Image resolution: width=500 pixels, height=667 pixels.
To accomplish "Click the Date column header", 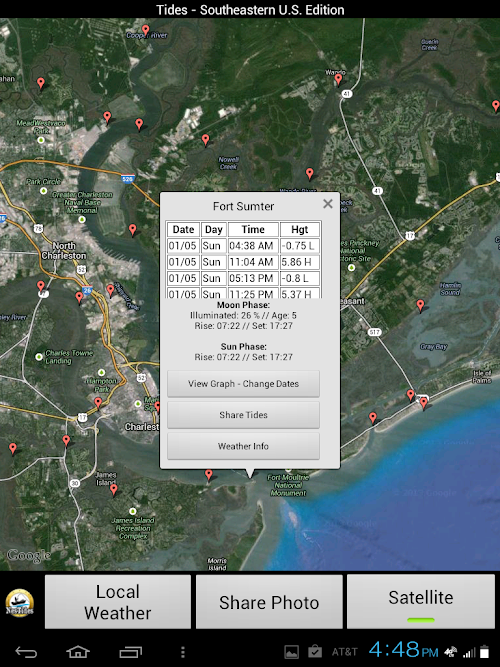I will point(183,230).
